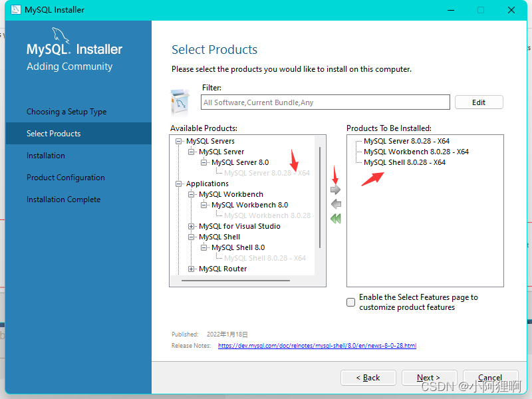Screen dimensions: 532x399
Task: Select the Applications label in tree
Action: 207,184
